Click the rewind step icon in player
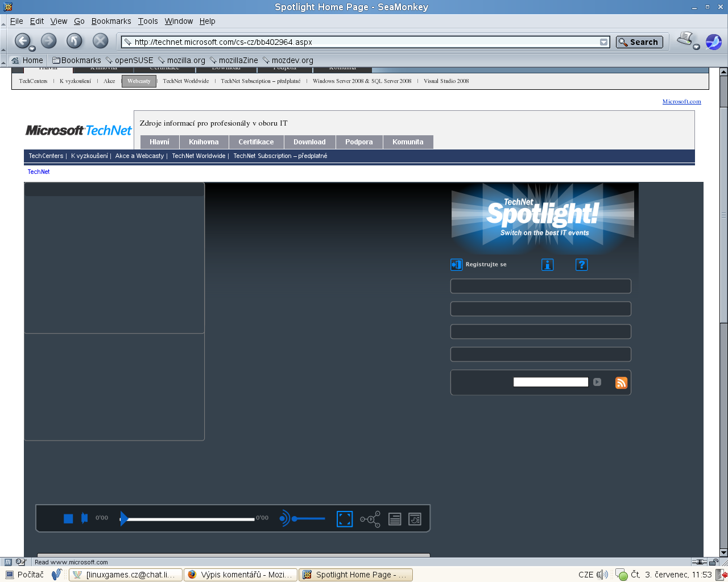 click(x=85, y=518)
